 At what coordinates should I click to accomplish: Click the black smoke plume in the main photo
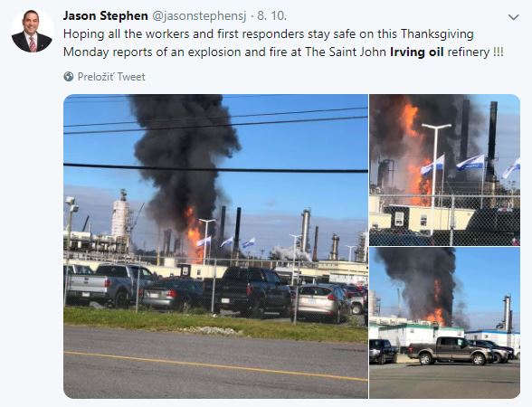[185, 157]
